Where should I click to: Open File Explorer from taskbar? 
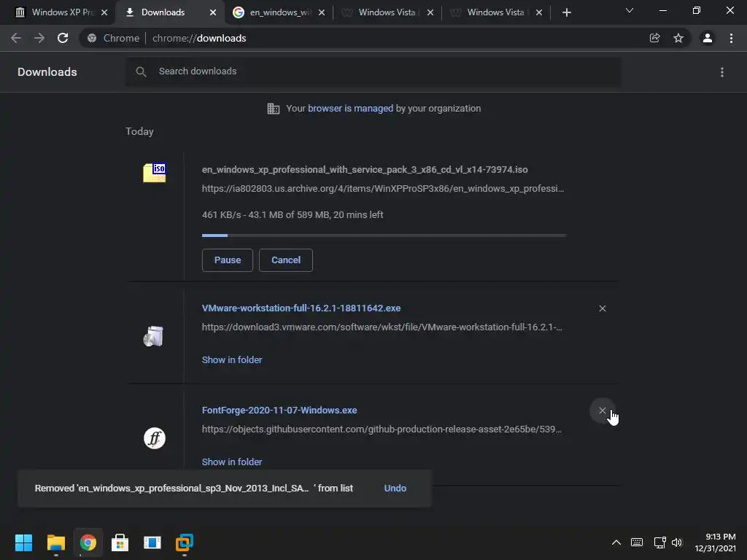pyautogui.click(x=55, y=542)
